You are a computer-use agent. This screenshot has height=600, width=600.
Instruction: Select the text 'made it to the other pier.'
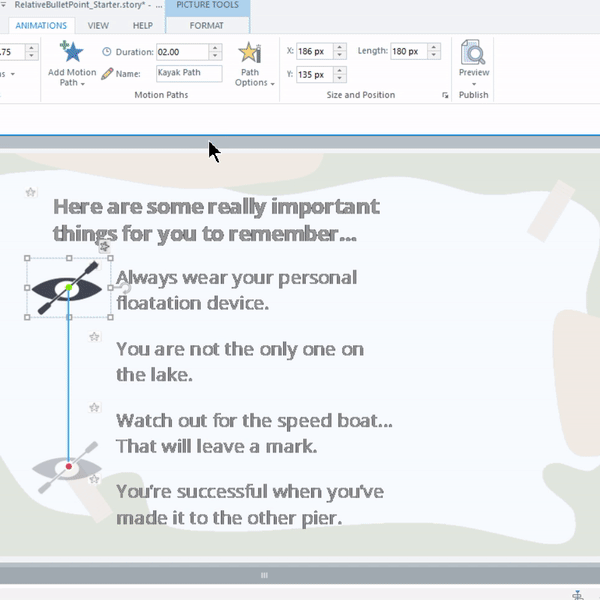(x=229, y=518)
